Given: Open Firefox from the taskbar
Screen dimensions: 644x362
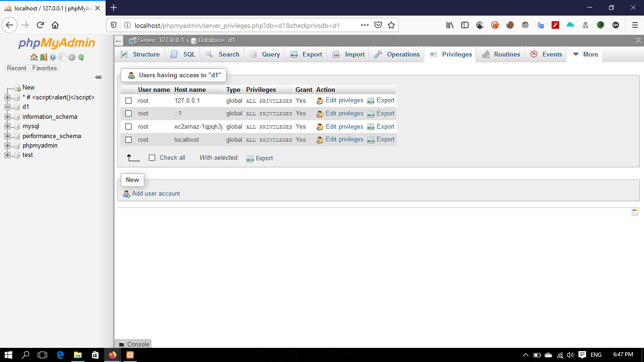Looking at the screenshot, I should [x=113, y=354].
